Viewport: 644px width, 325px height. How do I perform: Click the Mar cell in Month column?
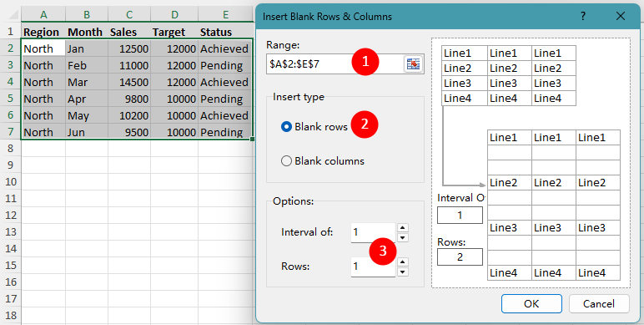coord(87,82)
